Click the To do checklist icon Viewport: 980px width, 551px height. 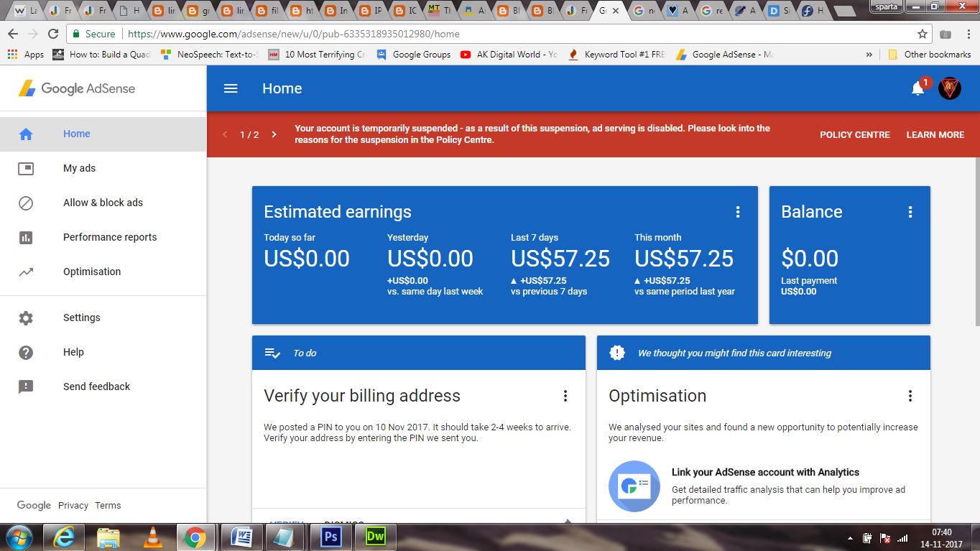click(272, 353)
